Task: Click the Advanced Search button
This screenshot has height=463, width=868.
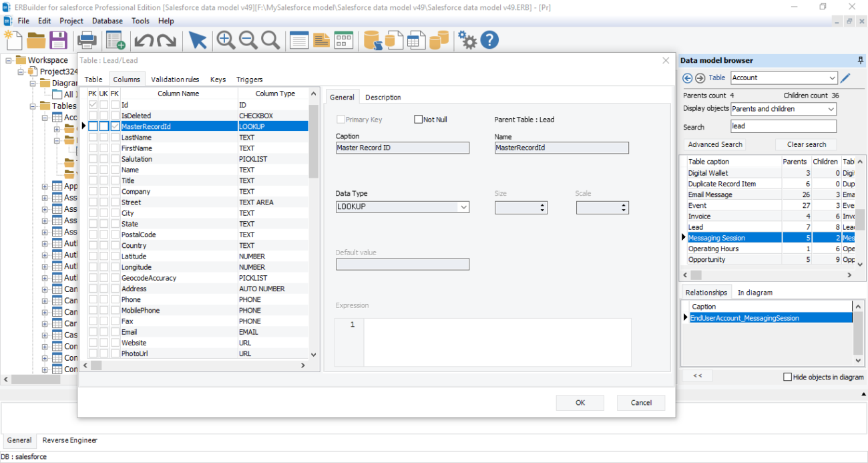Action: (x=715, y=144)
